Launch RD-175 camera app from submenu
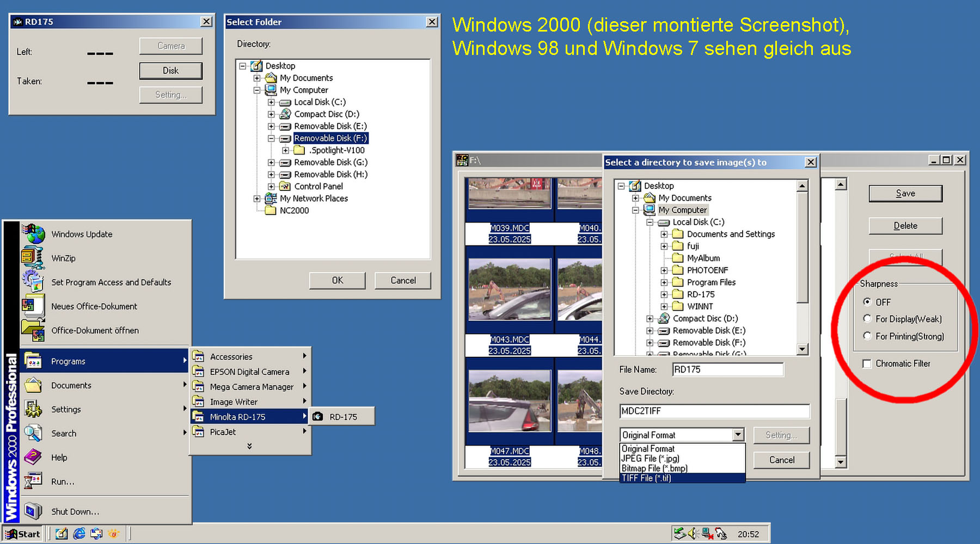The image size is (980, 544). coord(342,417)
